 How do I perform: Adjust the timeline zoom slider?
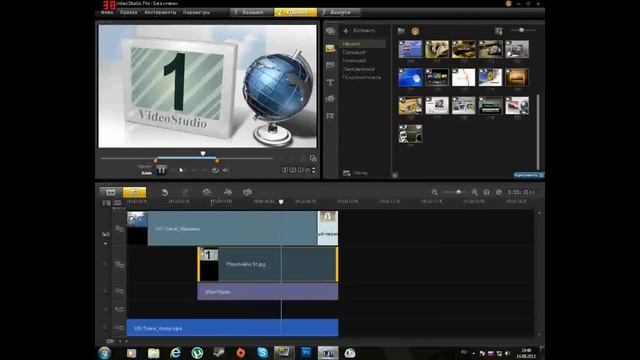pos(454,192)
